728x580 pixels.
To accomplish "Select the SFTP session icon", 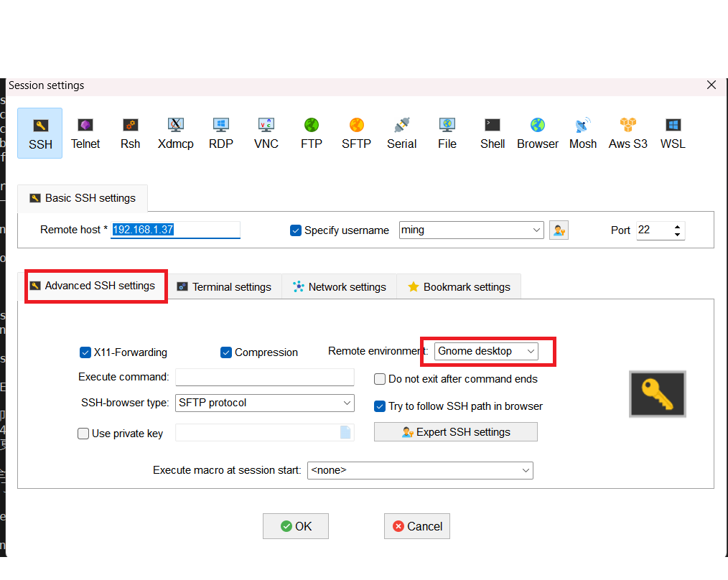I will click(356, 132).
